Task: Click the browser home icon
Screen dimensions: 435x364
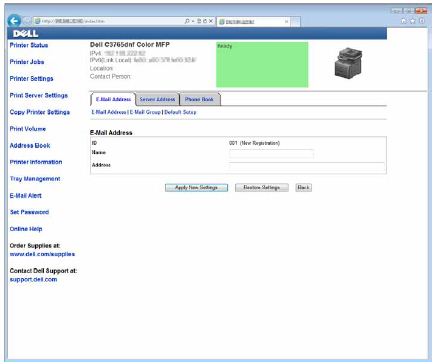Action: [x=403, y=21]
